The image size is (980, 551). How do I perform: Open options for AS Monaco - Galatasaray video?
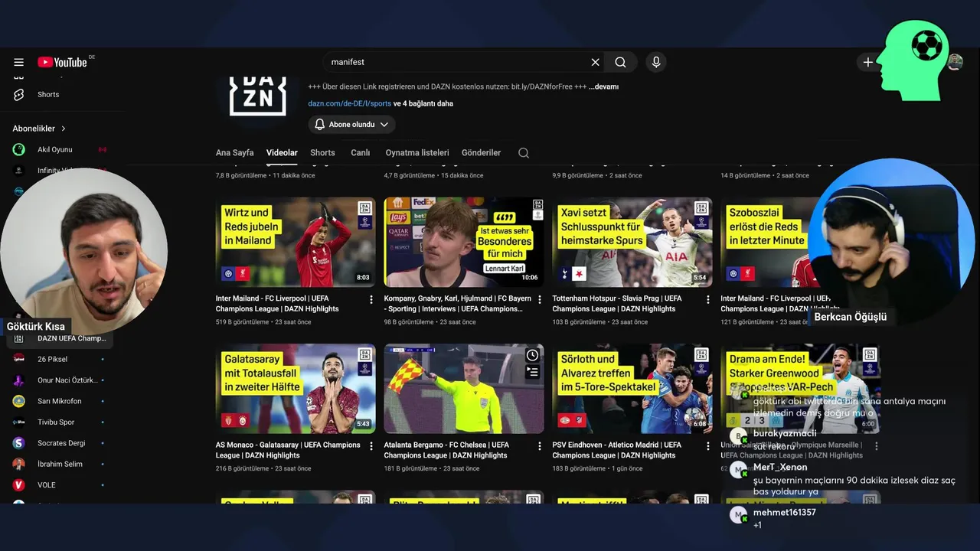[x=371, y=445]
